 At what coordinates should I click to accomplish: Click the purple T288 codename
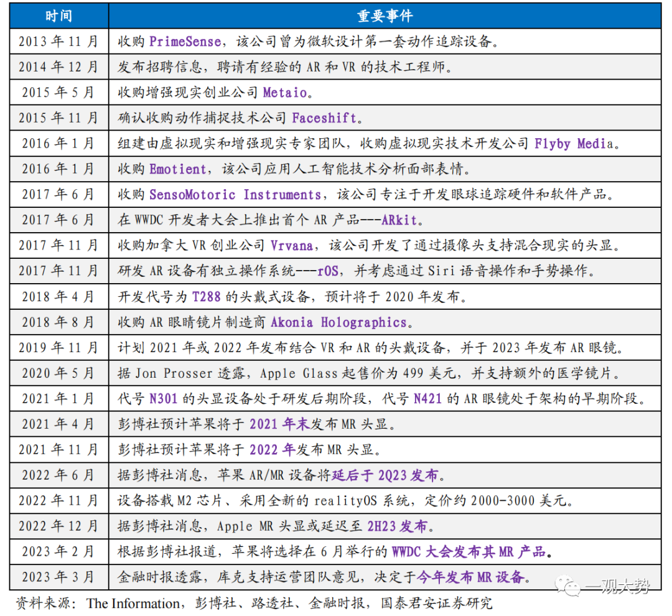click(x=206, y=296)
